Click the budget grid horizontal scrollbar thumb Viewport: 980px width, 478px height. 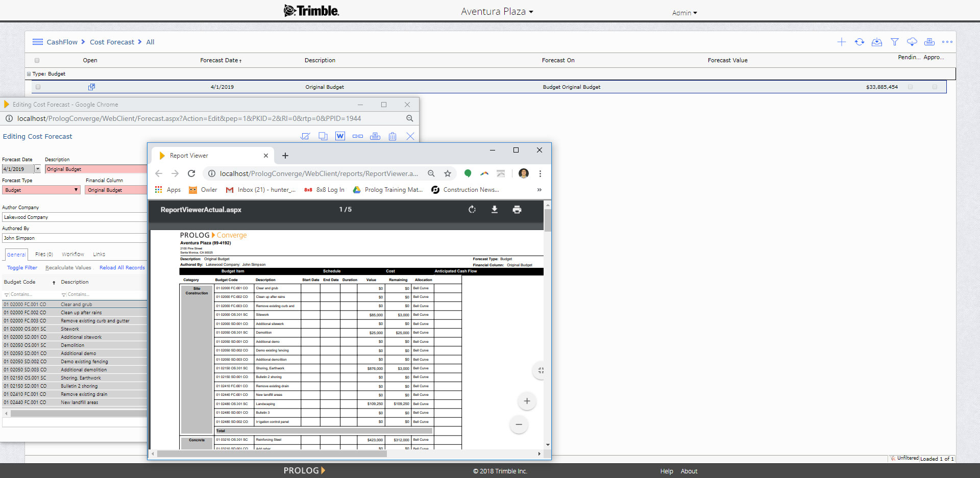pyautogui.click(x=79, y=414)
